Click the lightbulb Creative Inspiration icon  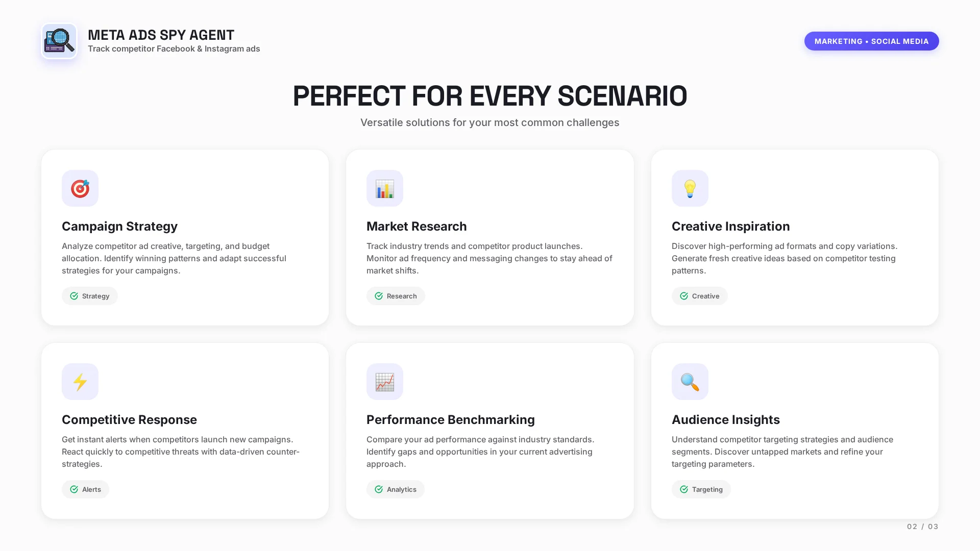[x=690, y=188]
